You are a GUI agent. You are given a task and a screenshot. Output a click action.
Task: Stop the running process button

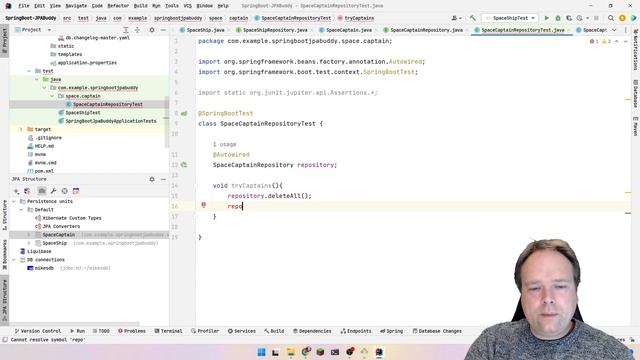click(x=596, y=18)
